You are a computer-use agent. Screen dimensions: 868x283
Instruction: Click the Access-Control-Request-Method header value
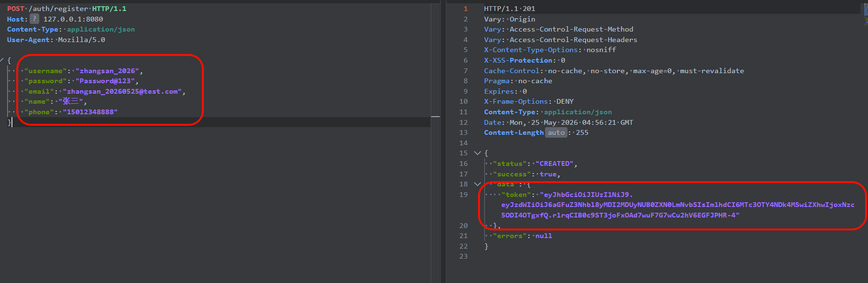pyautogui.click(x=571, y=29)
